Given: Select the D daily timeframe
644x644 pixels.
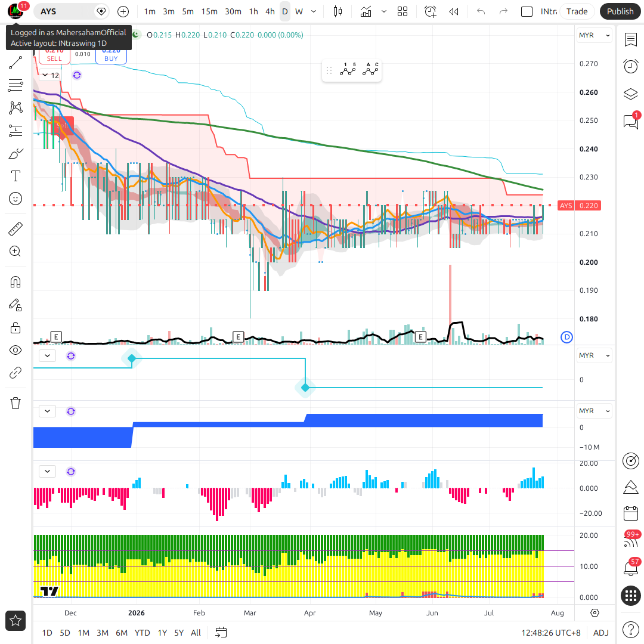Looking at the screenshot, I should tap(284, 11).
